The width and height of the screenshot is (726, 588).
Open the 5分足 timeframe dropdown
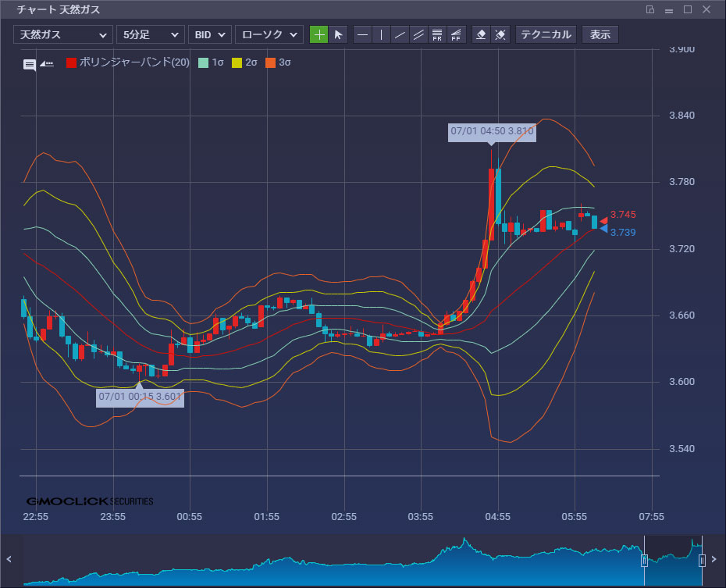[x=150, y=34]
